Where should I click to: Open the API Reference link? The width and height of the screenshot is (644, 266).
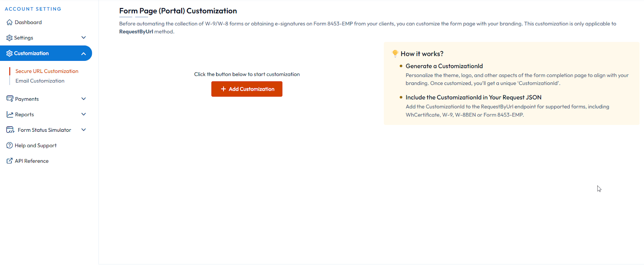click(32, 161)
